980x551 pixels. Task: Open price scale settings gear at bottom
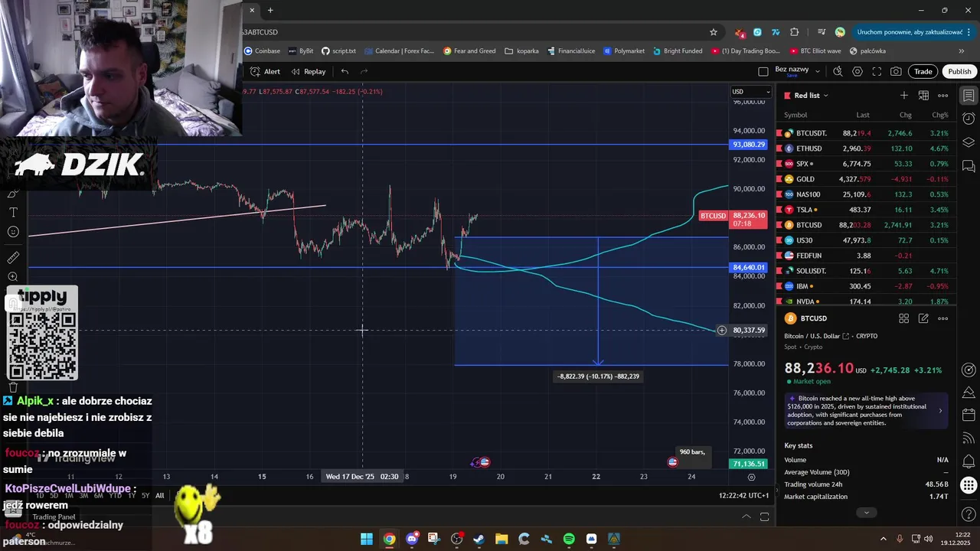click(x=751, y=477)
